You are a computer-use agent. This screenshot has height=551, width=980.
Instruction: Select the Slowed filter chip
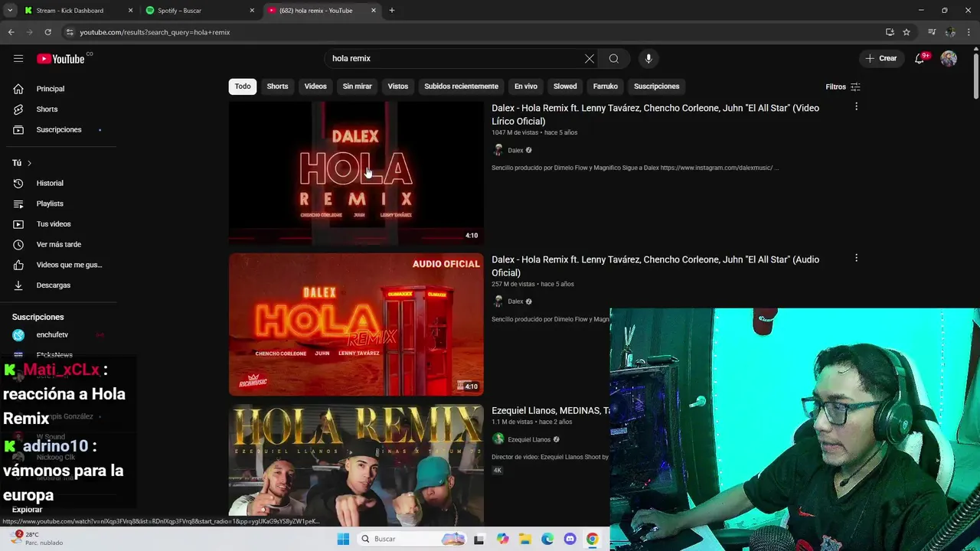click(x=565, y=86)
